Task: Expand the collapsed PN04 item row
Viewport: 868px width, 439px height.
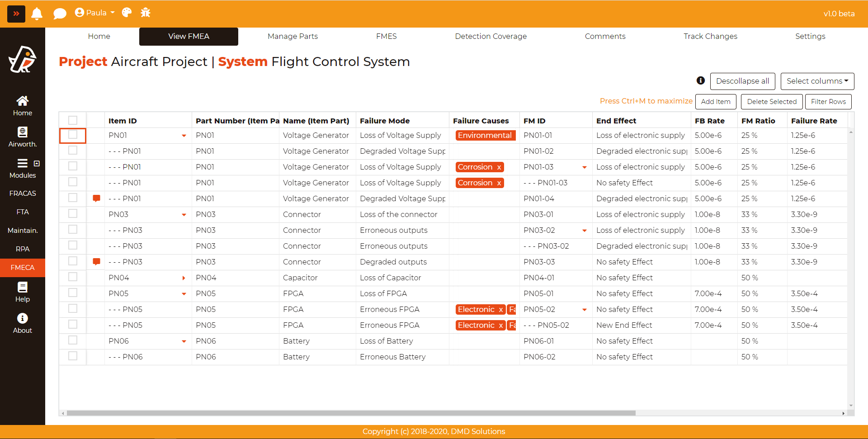Action: (184, 278)
